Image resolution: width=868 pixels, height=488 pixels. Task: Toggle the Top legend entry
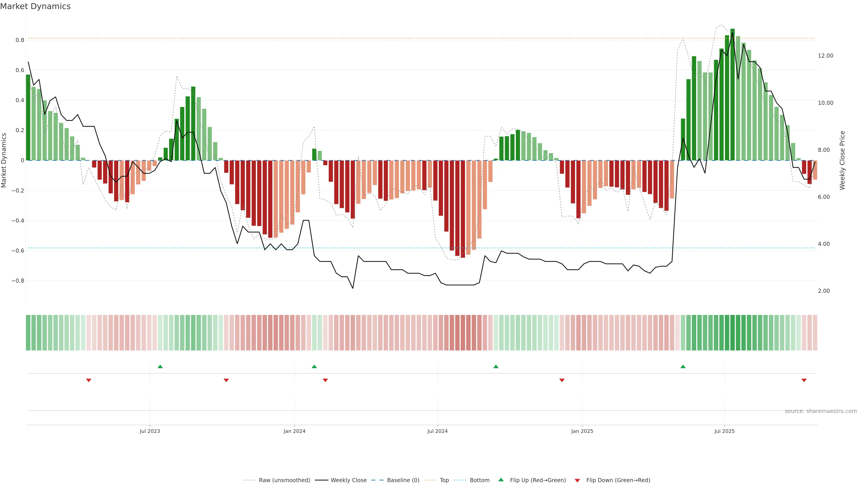444,480
